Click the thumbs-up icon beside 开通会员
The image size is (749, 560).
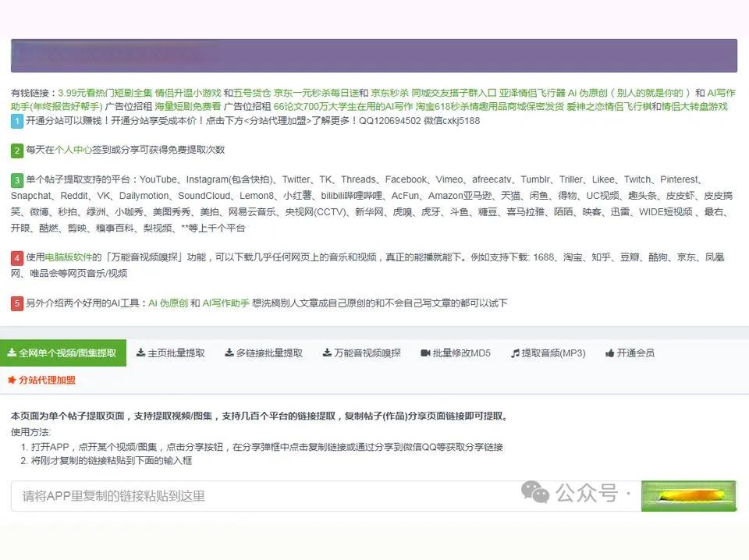609,353
